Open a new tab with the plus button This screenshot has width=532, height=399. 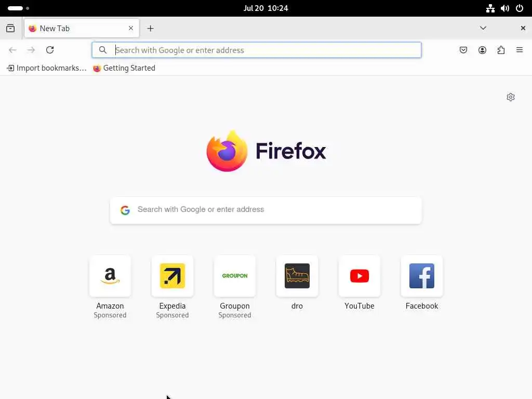pyautogui.click(x=150, y=29)
